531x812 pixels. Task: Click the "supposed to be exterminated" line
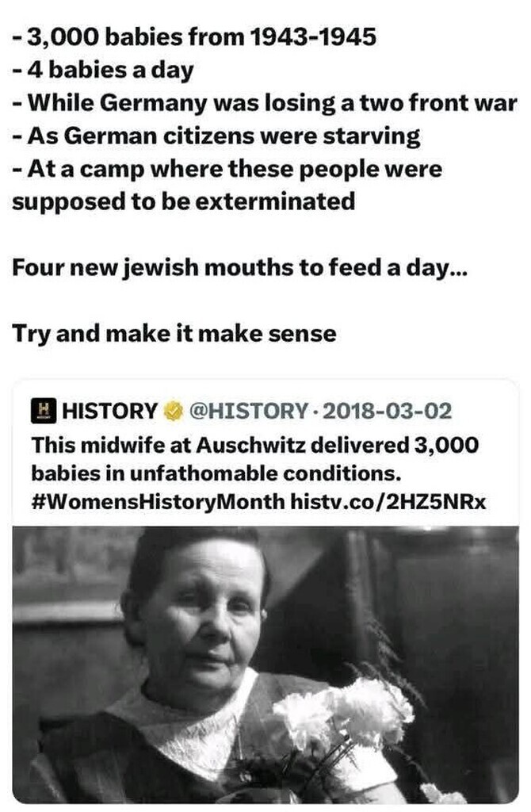click(183, 201)
